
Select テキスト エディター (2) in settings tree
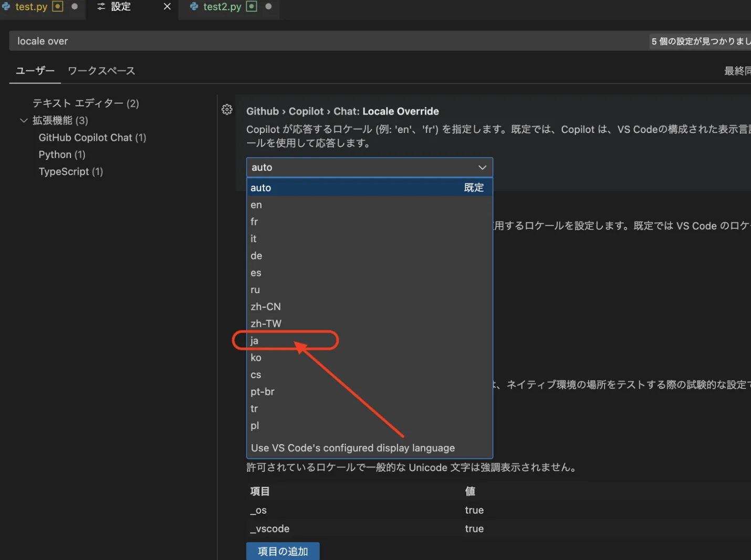tap(86, 103)
